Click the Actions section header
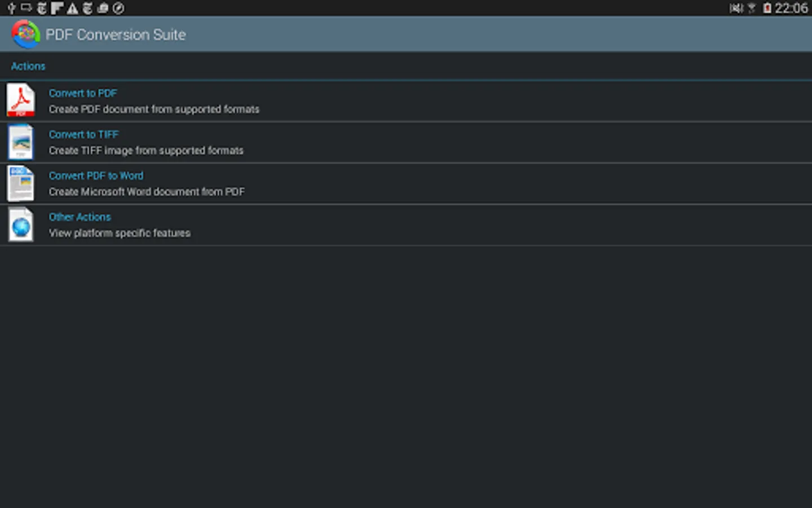 [x=28, y=66]
